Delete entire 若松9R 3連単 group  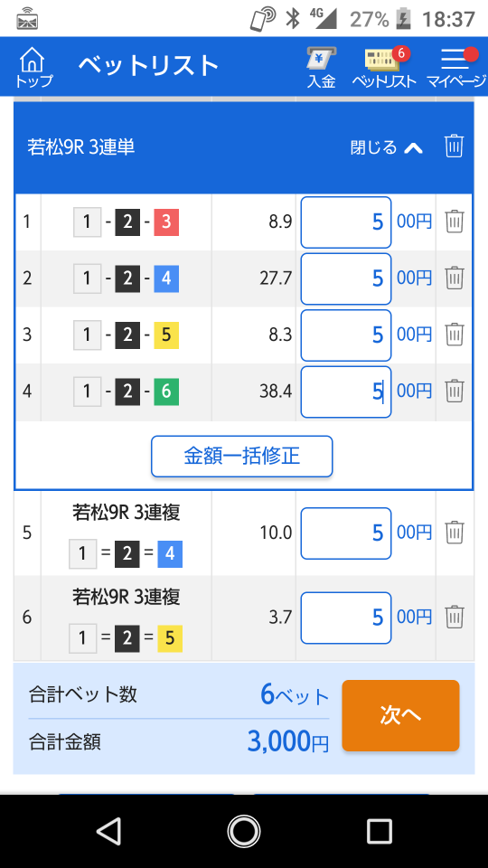click(x=454, y=146)
